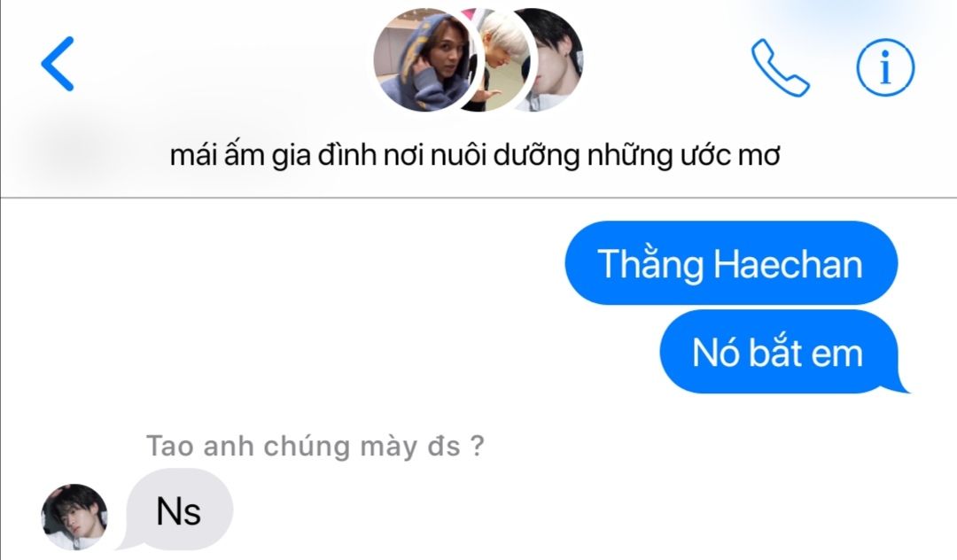This screenshot has width=957, height=560.
Task: Select the Nó bắt em message bubble
Action: tap(779, 352)
